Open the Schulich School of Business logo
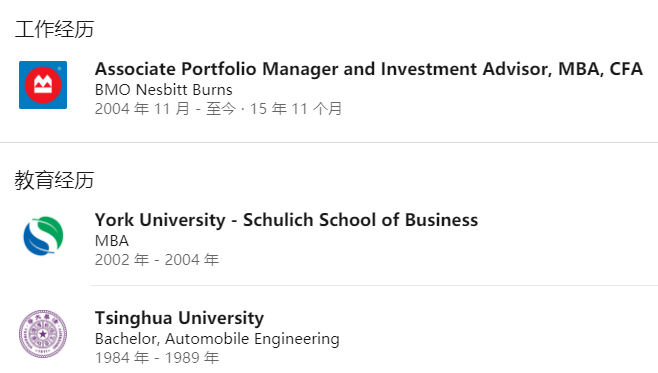Viewport: 658px width, 373px height. [43, 236]
